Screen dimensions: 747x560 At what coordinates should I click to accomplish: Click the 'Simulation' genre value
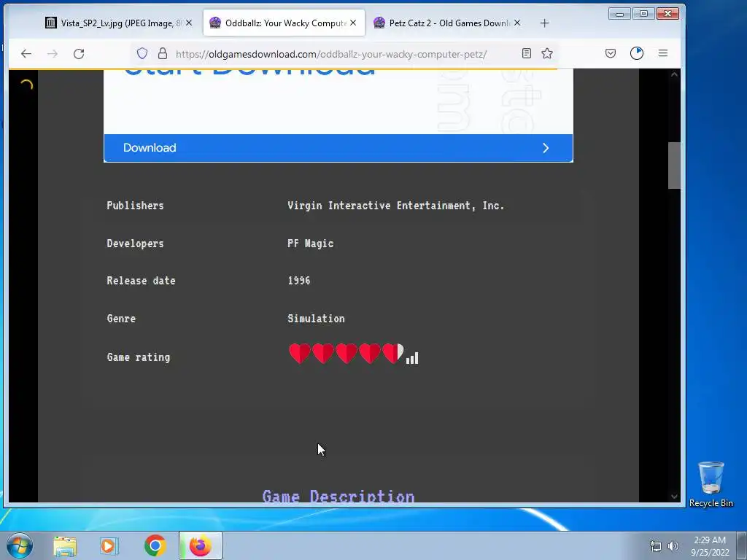pos(316,319)
